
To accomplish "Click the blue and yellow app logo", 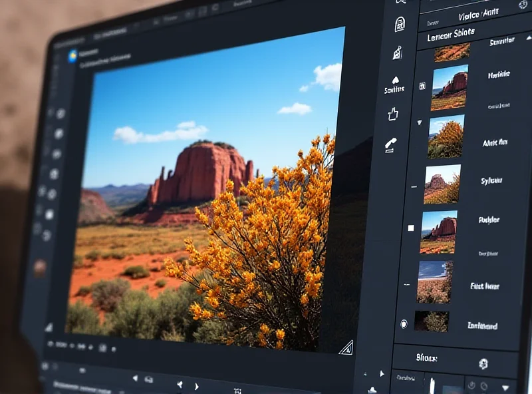I will point(73,56).
